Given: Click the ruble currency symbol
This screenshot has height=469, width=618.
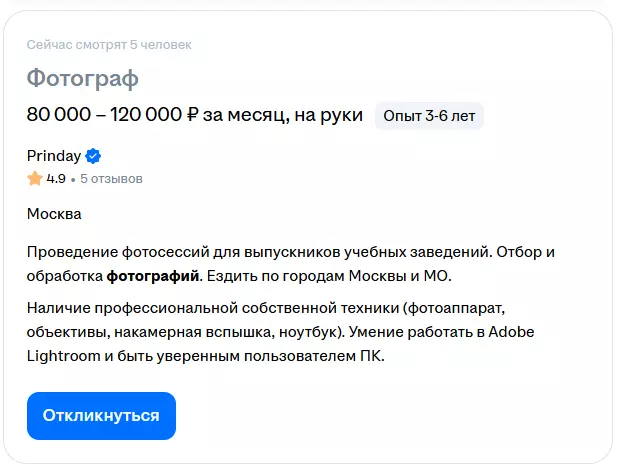Looking at the screenshot, I should [x=192, y=116].
